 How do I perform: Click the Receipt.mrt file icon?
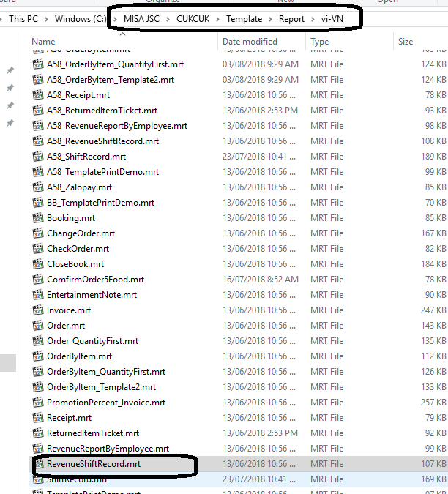click(x=38, y=417)
